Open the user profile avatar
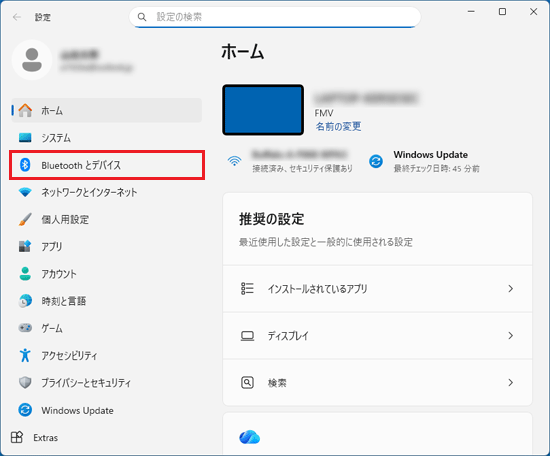 [32, 60]
